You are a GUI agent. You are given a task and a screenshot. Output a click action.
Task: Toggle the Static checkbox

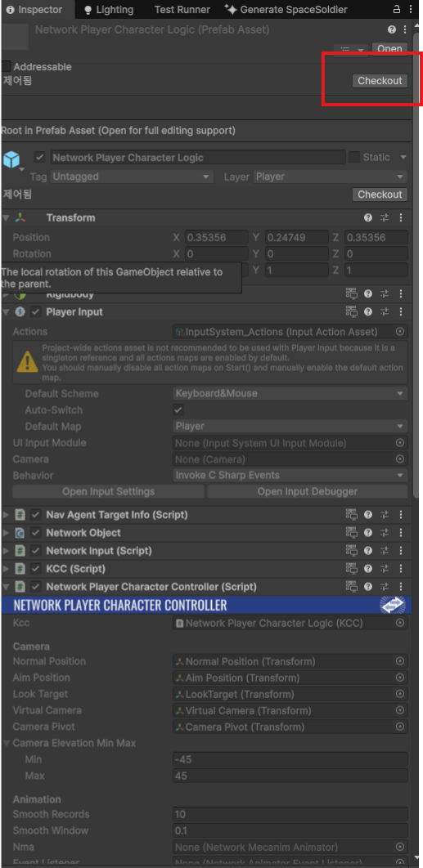[353, 157]
